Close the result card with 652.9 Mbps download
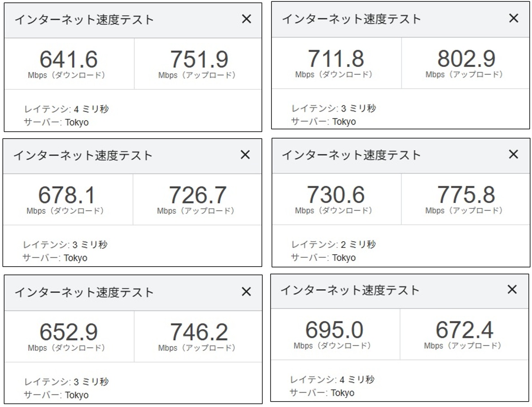532x407 pixels. point(246,292)
